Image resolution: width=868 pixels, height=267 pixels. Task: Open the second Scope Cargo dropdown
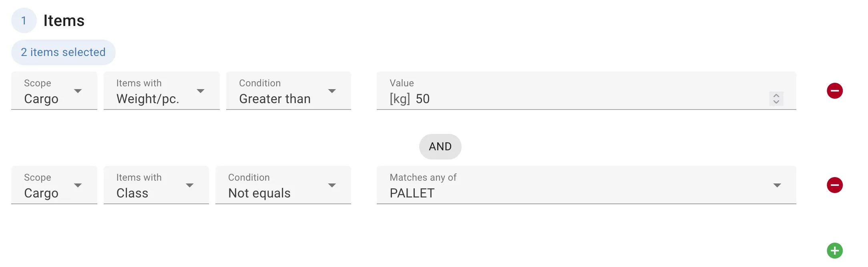click(x=54, y=185)
